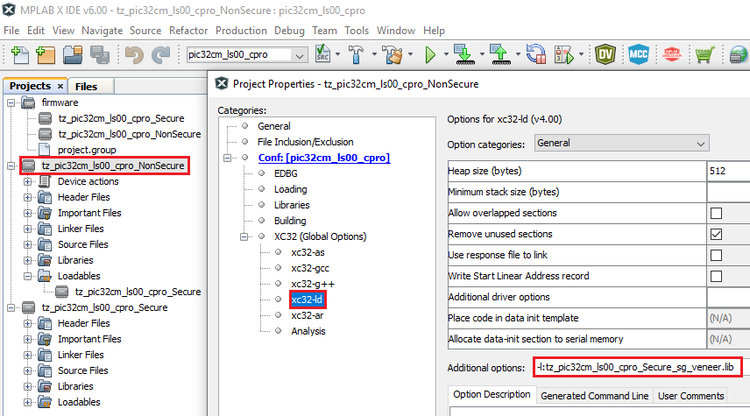The height and width of the screenshot is (416, 750).
Task: Click the New File toolbar icon
Action: tap(17, 54)
